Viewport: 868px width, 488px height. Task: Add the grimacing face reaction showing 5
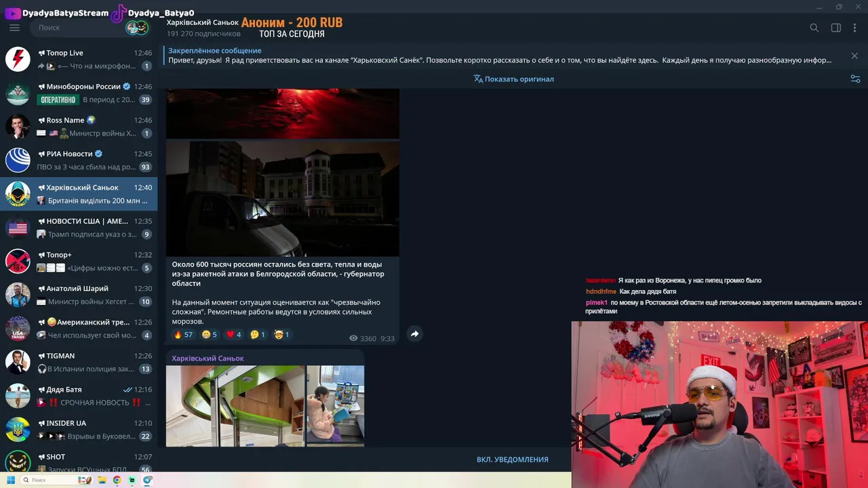coord(210,335)
